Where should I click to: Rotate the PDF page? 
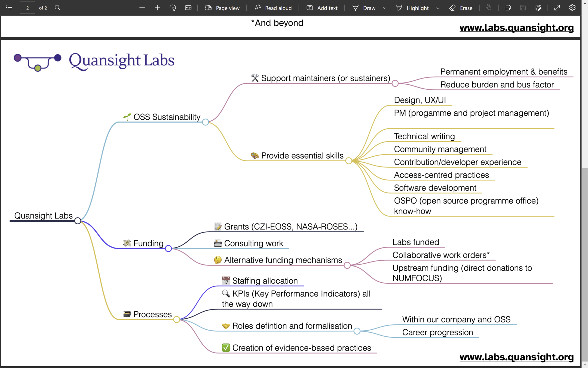click(173, 8)
